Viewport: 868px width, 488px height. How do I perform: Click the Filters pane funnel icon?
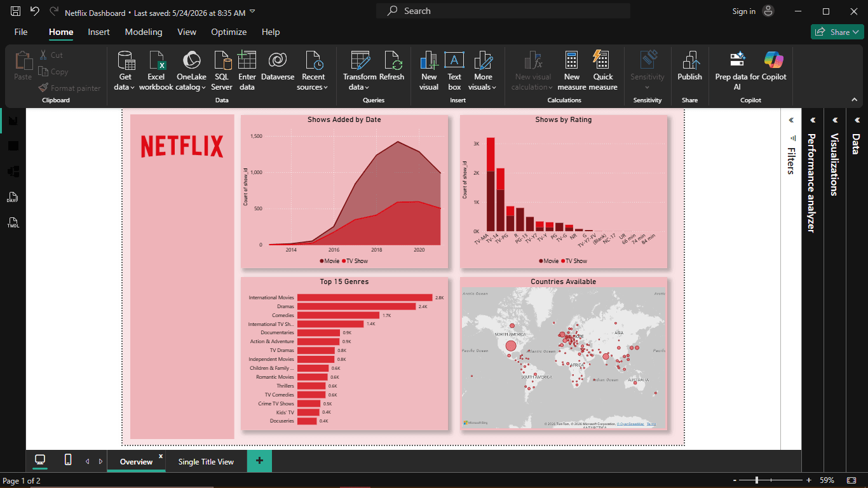[792, 138]
